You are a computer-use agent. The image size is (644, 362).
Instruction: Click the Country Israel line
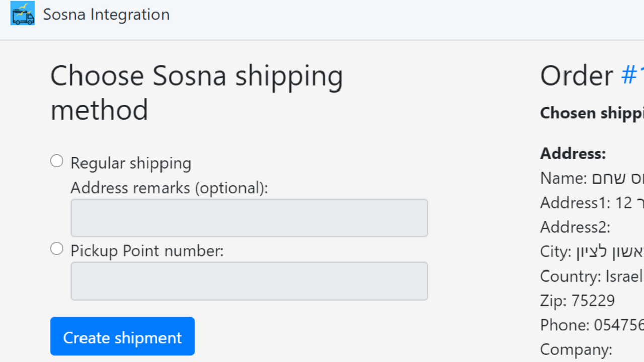591,276
